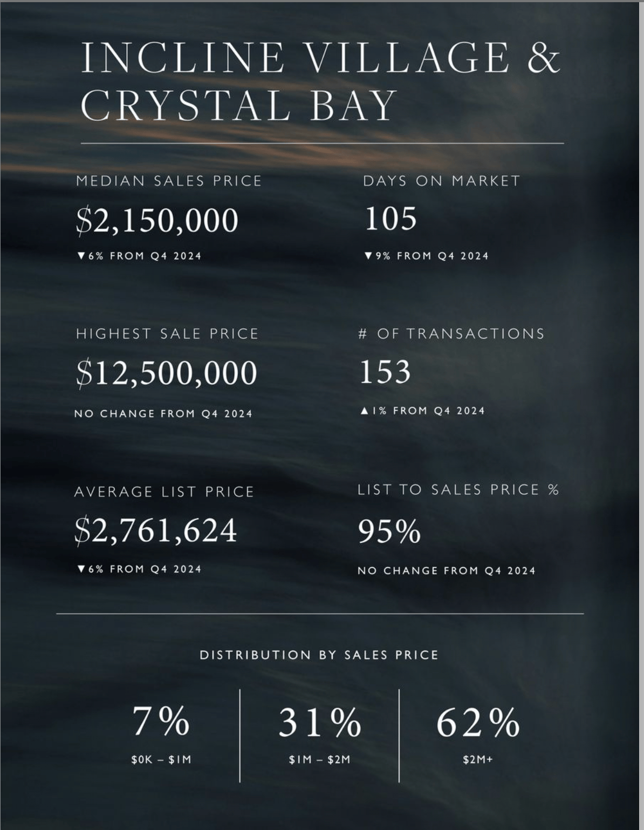Select the $2,761,624 average list price
Image resolution: width=644 pixels, height=830 pixels.
click(156, 530)
